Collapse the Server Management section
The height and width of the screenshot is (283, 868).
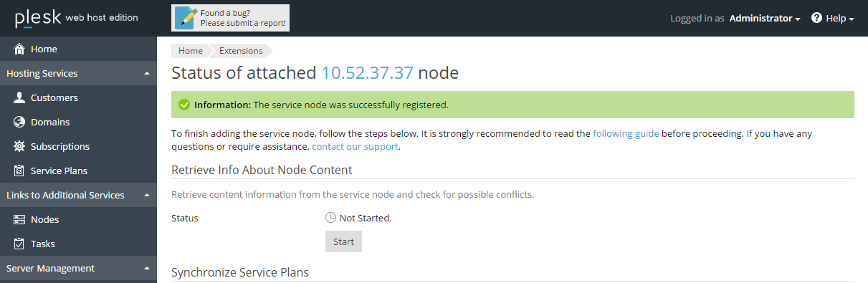coord(146,268)
